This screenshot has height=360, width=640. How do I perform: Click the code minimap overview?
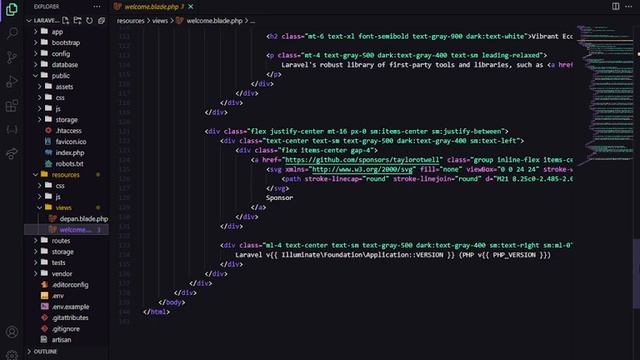pos(605,96)
